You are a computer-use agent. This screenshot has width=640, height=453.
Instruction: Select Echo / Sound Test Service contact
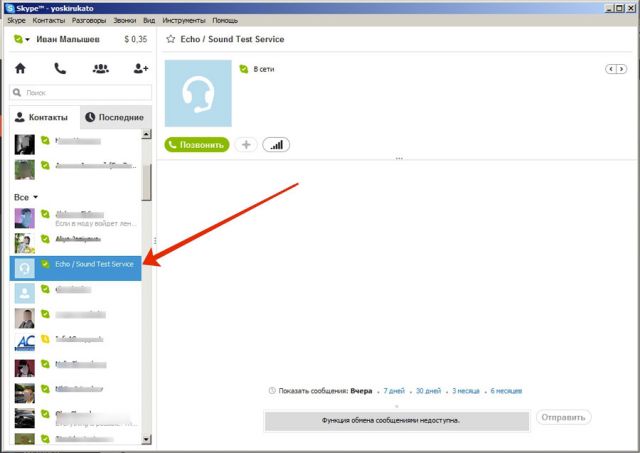point(76,268)
